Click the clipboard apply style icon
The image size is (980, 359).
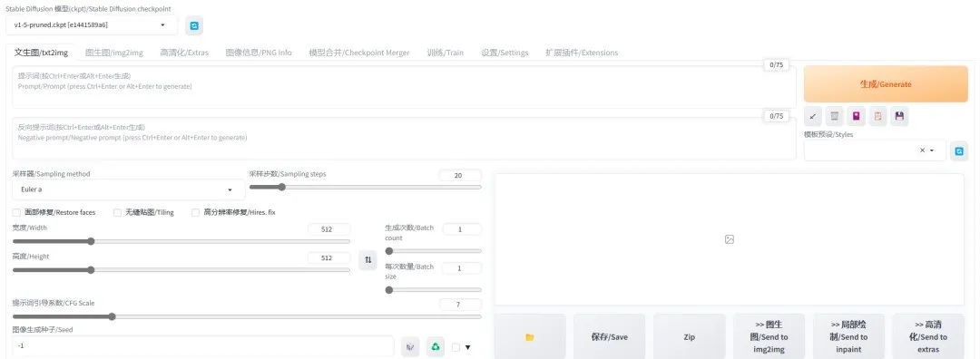tap(877, 116)
